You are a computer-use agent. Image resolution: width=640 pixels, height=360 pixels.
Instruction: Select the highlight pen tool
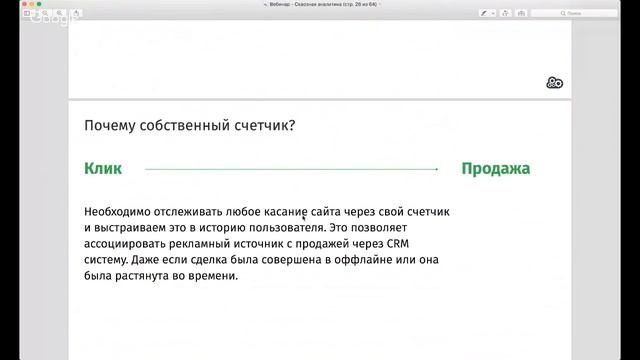484,13
